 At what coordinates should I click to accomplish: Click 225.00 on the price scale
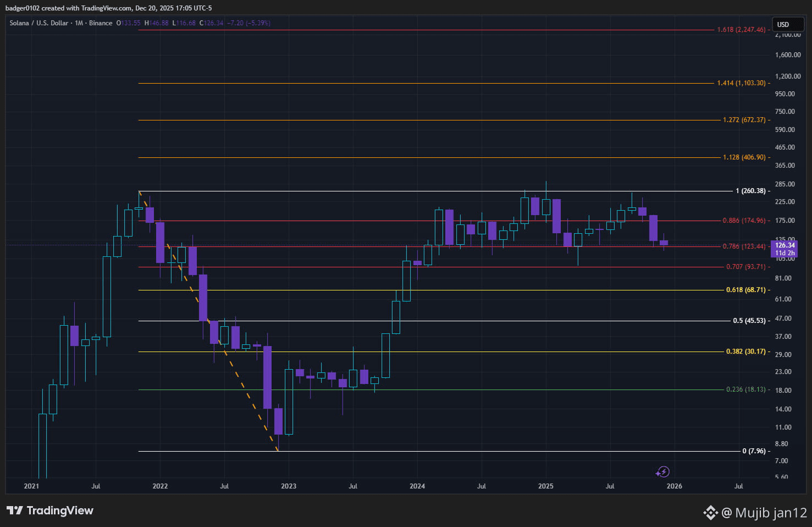click(785, 202)
